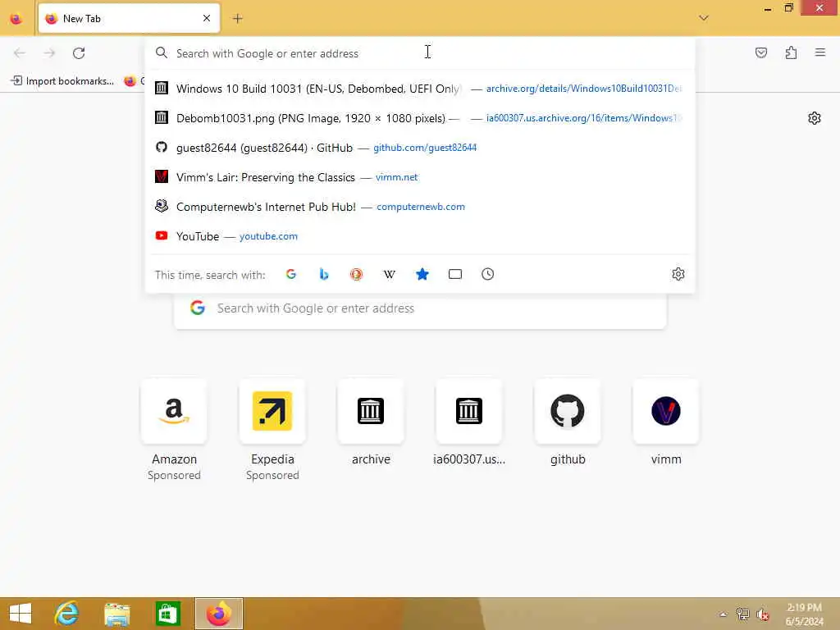Screen dimensions: 840x630
Task: Go forward one page
Action: click(49, 53)
